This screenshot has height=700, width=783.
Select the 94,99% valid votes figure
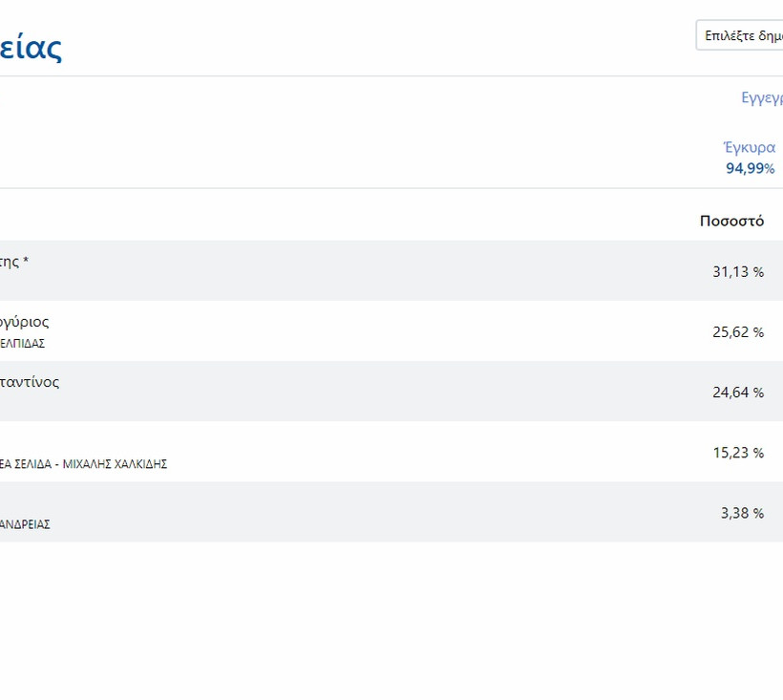(750, 168)
